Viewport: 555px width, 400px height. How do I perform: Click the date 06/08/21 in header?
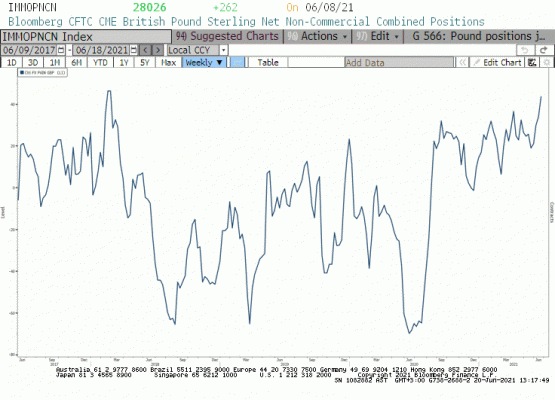pyautogui.click(x=329, y=7)
